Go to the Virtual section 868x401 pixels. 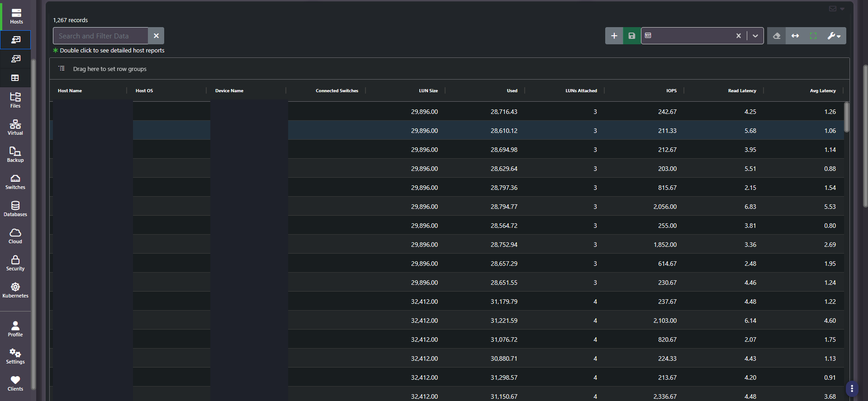tap(15, 127)
